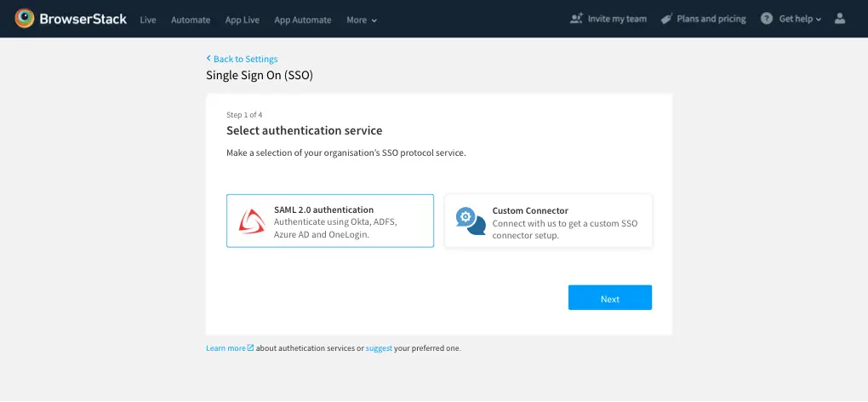This screenshot has height=402, width=868.
Task: Click the Invite my team people icon
Action: pyautogui.click(x=577, y=19)
